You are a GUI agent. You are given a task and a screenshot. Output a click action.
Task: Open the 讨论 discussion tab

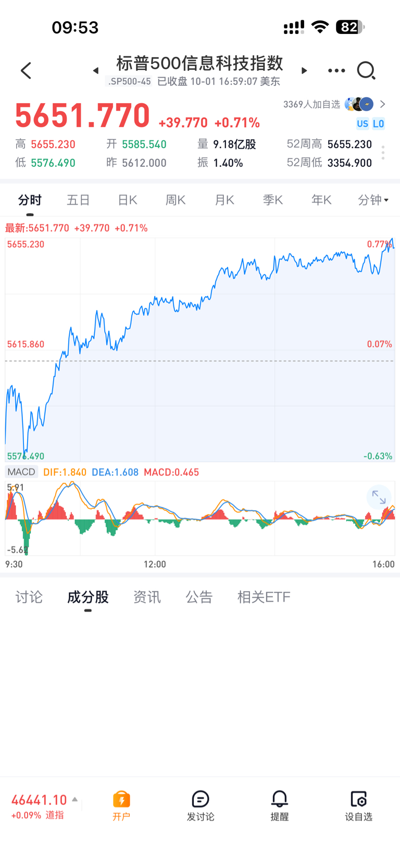29,597
